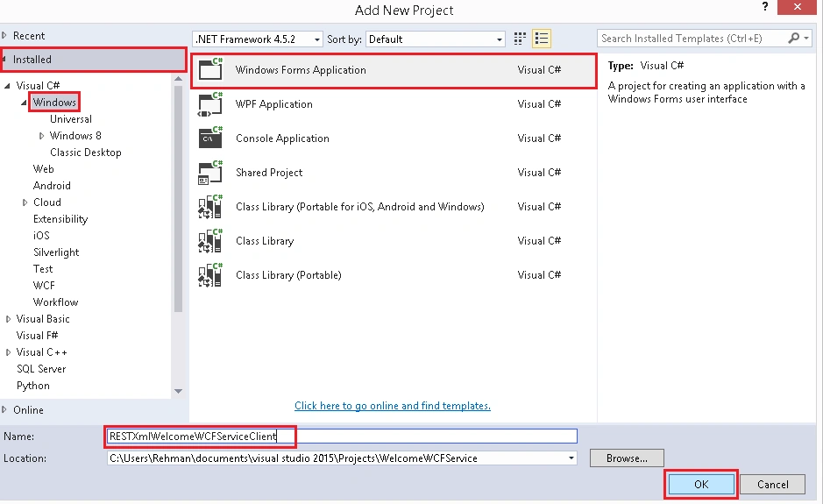Expand the Visual C++ tree node
This screenshot has height=504, width=823.
tap(8, 352)
